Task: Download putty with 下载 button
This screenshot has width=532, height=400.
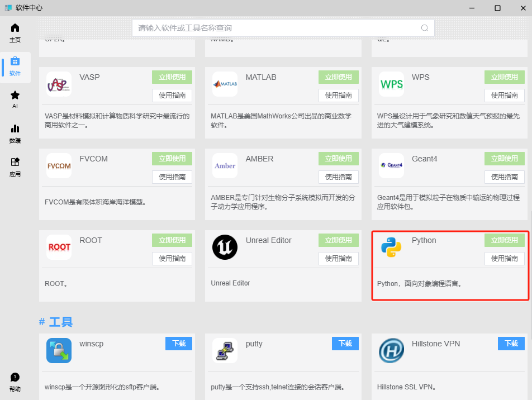Action: [345, 344]
